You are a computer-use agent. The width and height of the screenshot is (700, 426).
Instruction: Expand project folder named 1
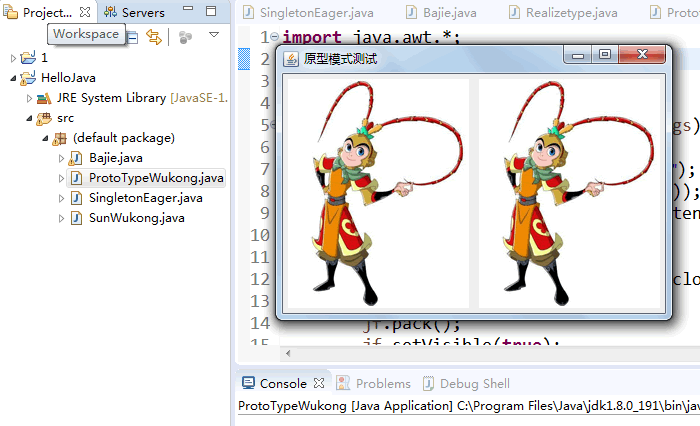13,58
